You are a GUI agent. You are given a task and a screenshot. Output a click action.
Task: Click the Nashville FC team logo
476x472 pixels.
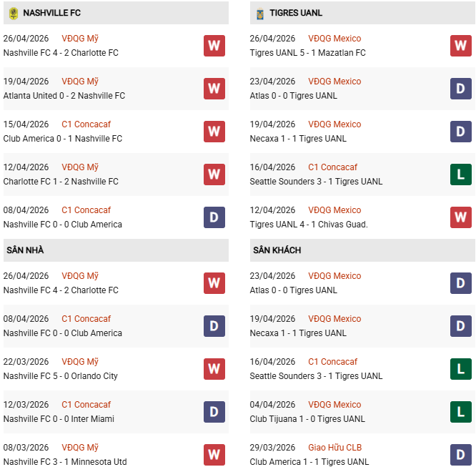[x=13, y=13]
